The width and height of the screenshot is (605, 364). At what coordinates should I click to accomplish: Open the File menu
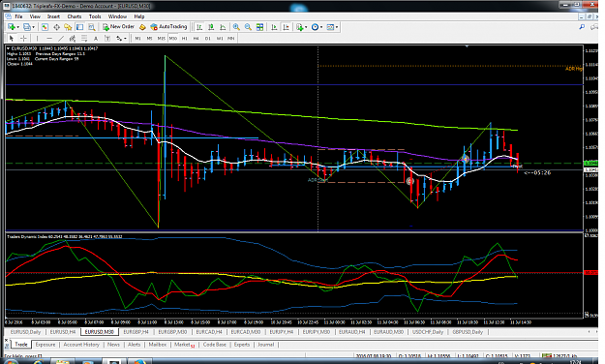(18, 16)
